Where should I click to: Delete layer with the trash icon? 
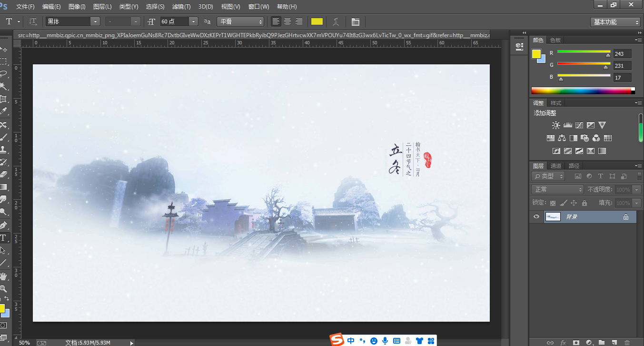coord(627,342)
